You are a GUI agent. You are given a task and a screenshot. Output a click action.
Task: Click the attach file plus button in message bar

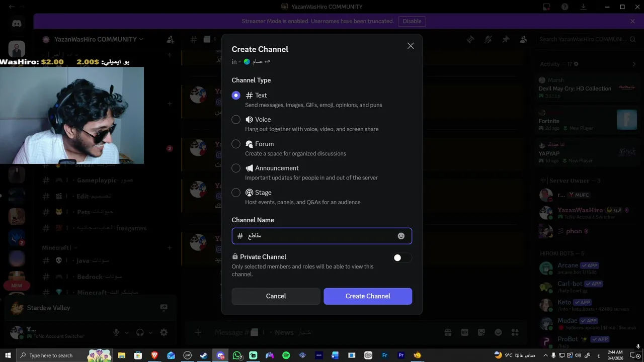[198, 332]
